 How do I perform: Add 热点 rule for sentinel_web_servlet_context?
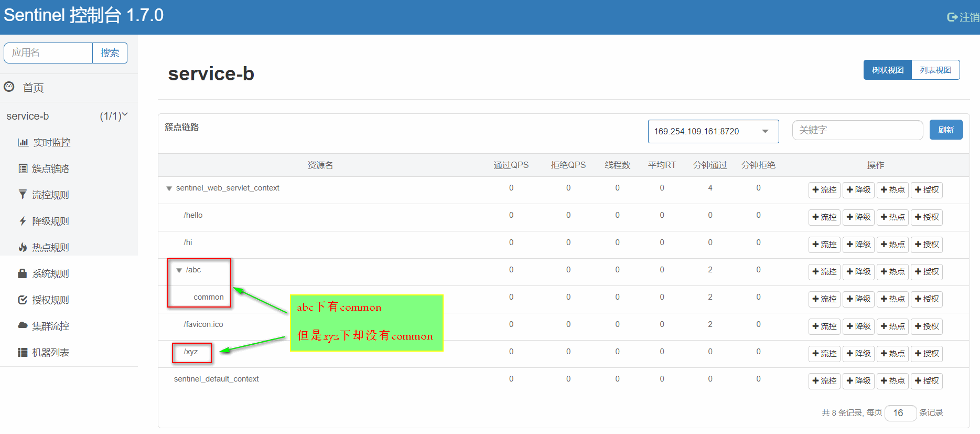pyautogui.click(x=892, y=190)
